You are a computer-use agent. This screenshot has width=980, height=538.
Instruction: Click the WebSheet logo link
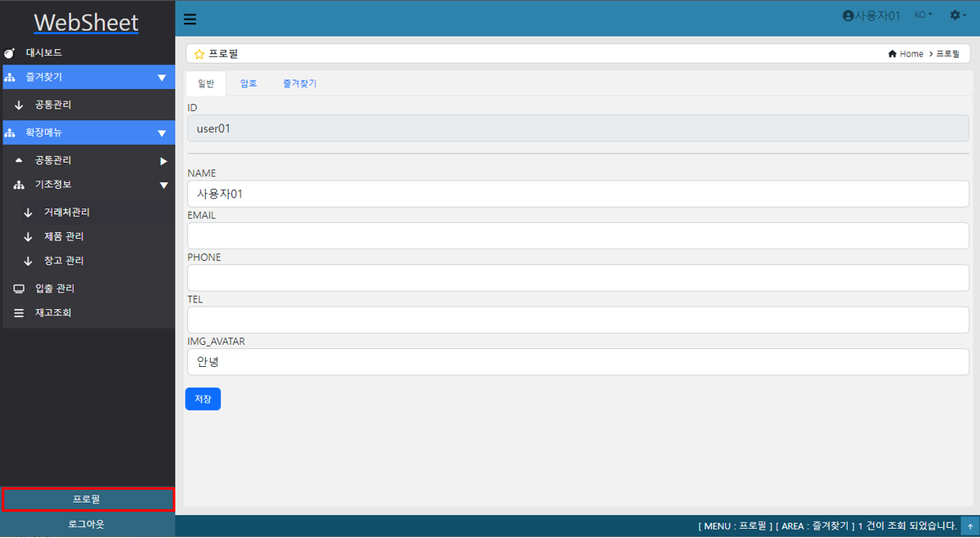click(x=86, y=23)
